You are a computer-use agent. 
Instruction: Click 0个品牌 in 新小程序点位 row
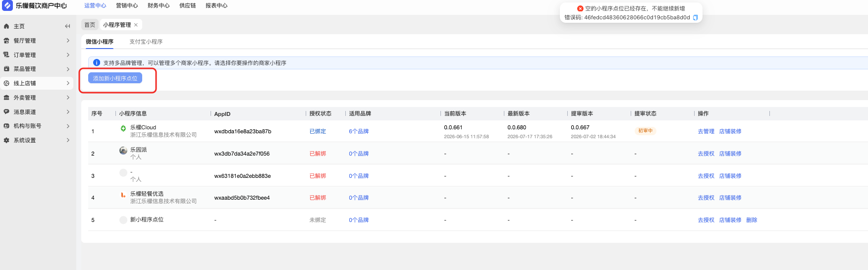click(359, 220)
